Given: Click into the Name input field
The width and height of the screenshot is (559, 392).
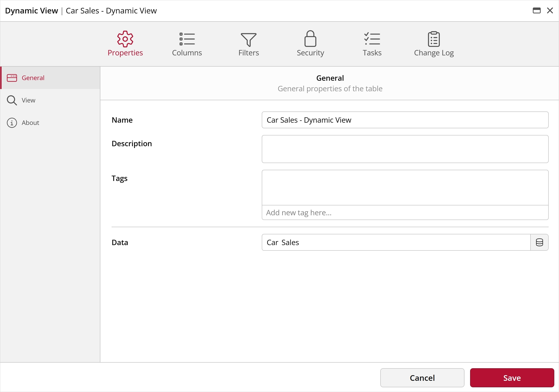Looking at the screenshot, I should (x=405, y=120).
